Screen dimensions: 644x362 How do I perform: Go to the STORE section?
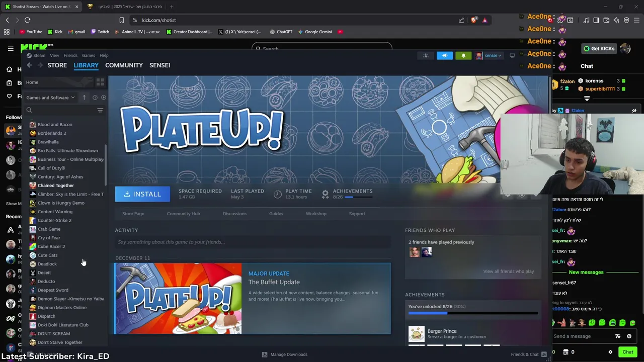coord(57,65)
